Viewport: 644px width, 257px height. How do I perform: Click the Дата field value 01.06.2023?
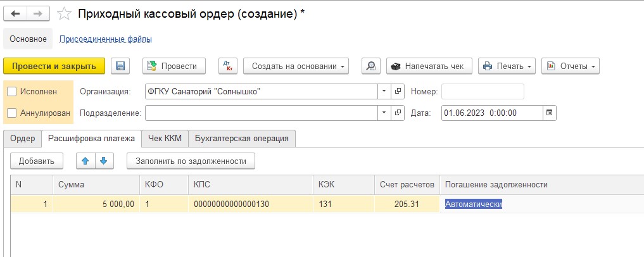coord(492,113)
